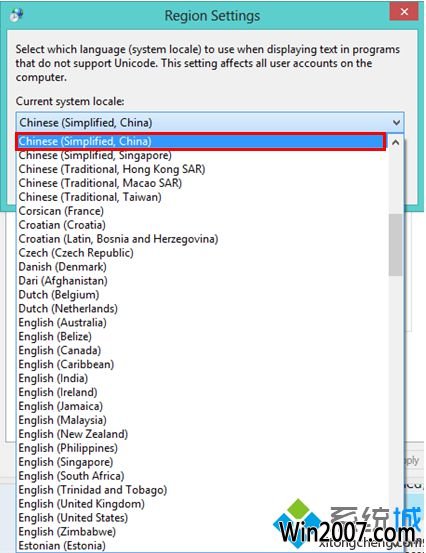Click the Region Settings title bar globe icon
The image size is (426, 553).
coord(16,15)
